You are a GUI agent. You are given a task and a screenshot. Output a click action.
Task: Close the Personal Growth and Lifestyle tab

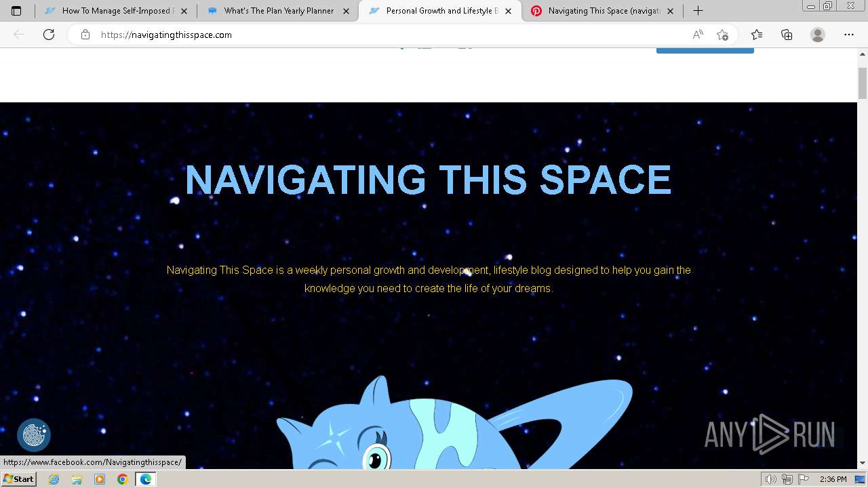[508, 11]
